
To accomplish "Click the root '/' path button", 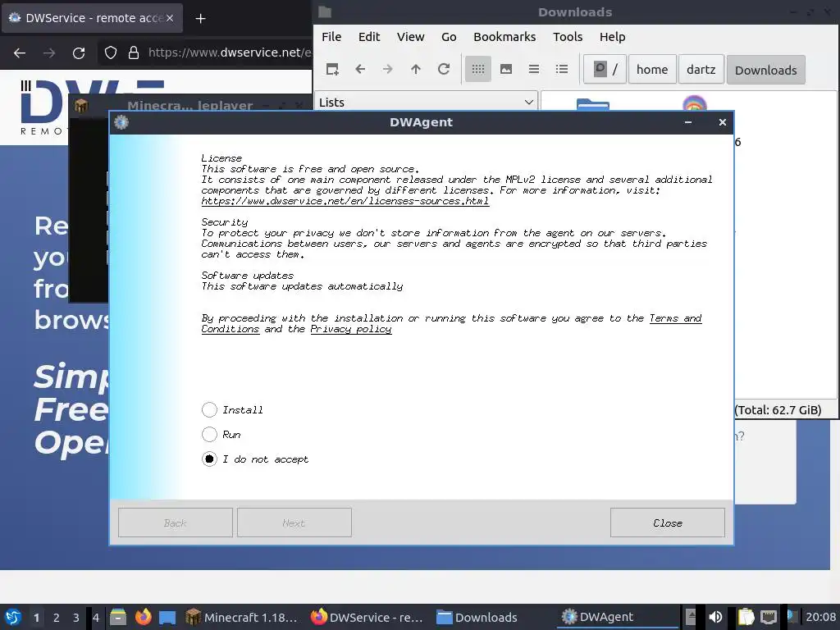I will 605,69.
